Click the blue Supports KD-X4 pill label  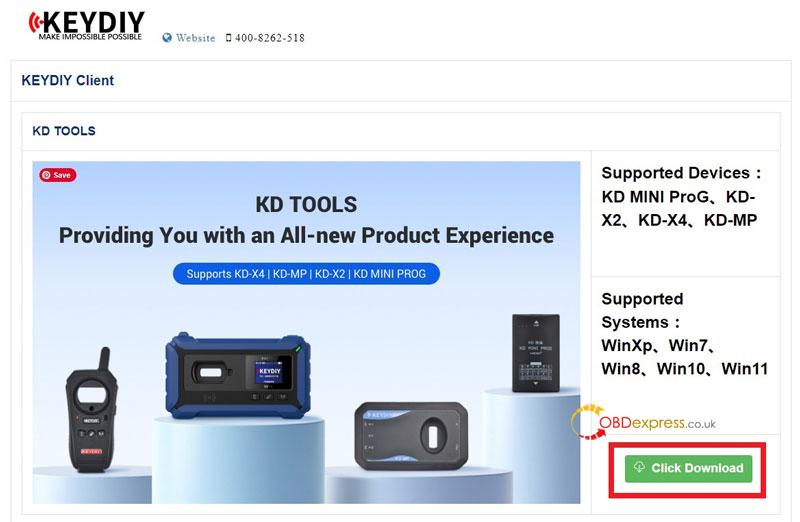click(x=306, y=274)
